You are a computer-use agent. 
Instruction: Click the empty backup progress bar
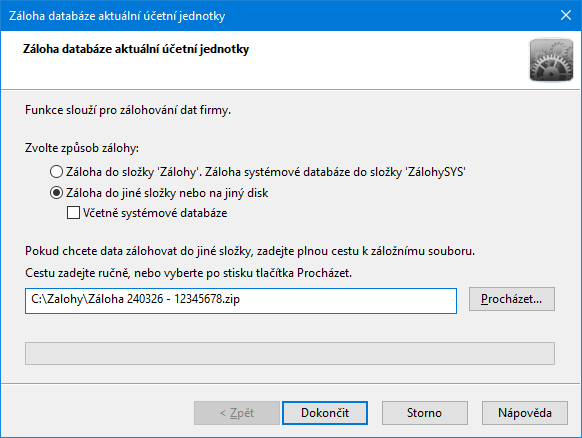coord(290,353)
